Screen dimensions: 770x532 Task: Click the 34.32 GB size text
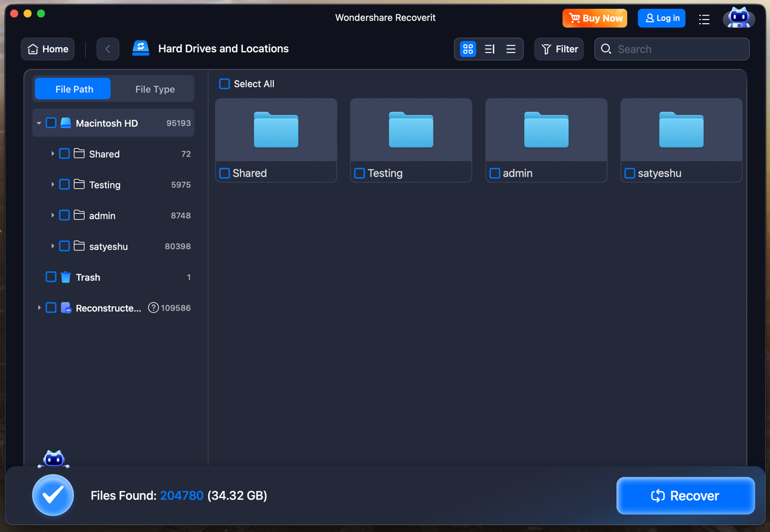tap(237, 495)
